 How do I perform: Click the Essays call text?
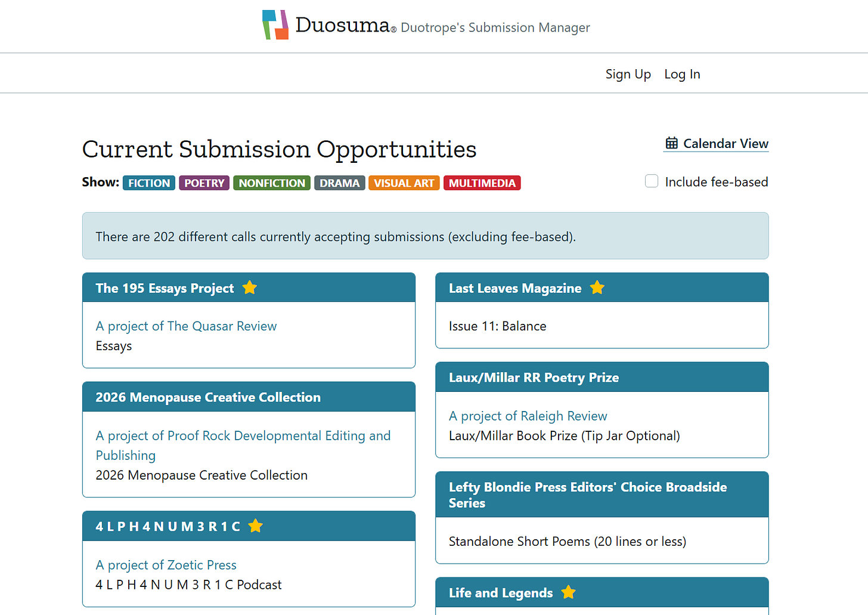114,346
